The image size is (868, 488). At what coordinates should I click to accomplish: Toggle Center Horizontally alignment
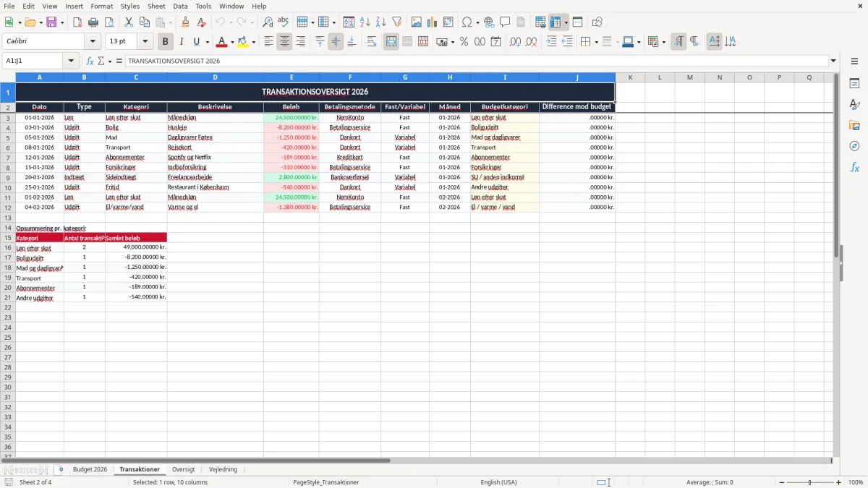click(x=284, y=42)
